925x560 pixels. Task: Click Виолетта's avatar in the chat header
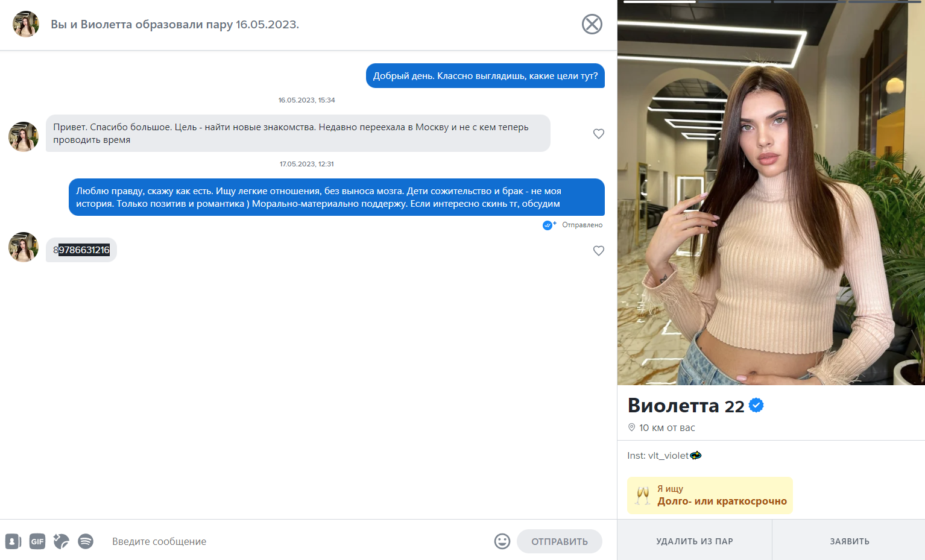(x=26, y=24)
